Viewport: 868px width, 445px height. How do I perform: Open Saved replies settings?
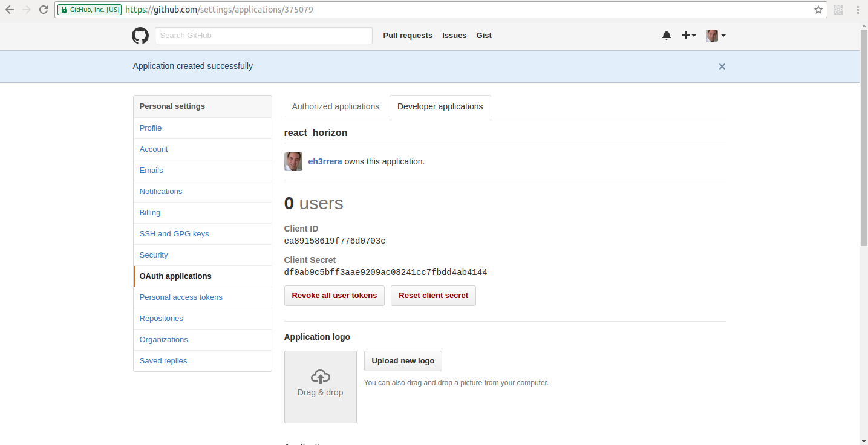coord(203,361)
